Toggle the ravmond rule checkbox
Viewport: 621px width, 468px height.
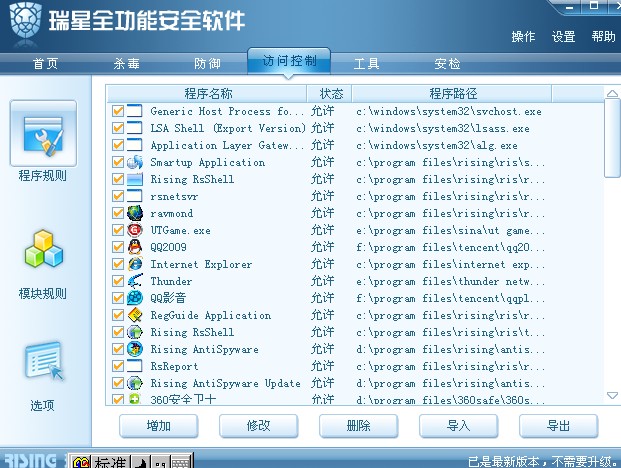118,213
